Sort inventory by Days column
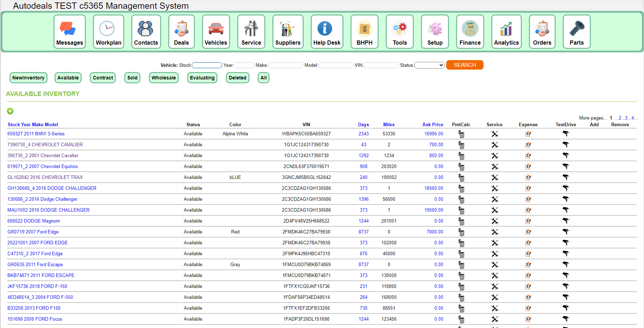 364,124
